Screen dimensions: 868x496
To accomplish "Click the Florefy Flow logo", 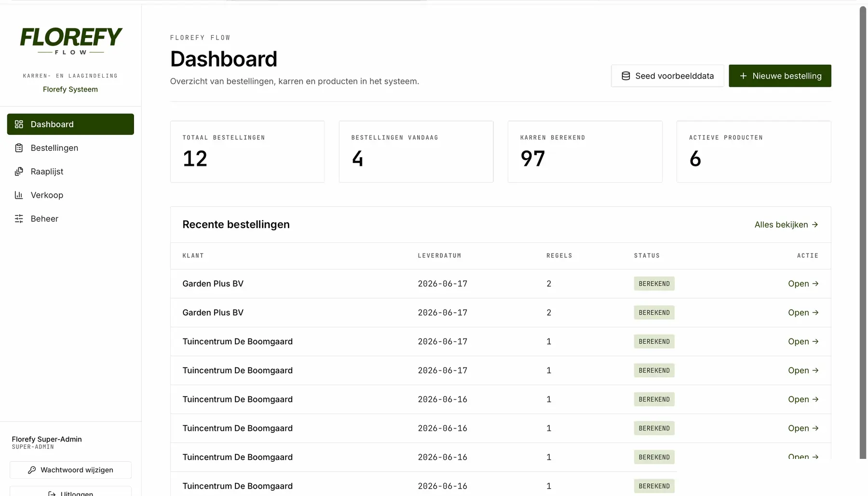I will (x=71, y=41).
